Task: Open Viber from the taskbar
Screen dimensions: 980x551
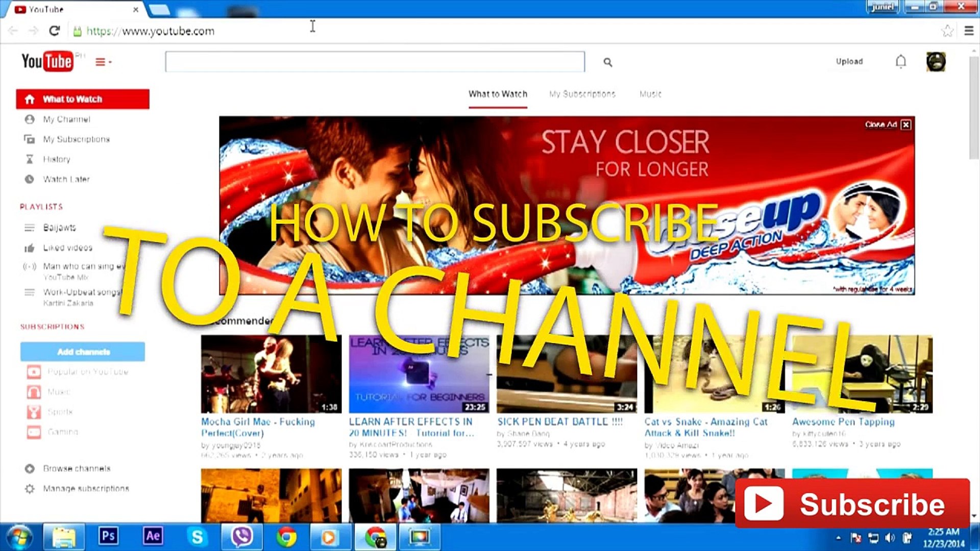Action: click(241, 537)
